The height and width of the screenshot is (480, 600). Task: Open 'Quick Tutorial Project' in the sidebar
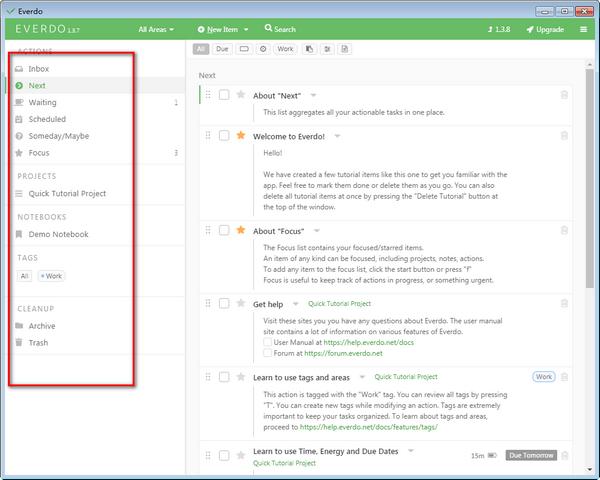click(x=67, y=194)
